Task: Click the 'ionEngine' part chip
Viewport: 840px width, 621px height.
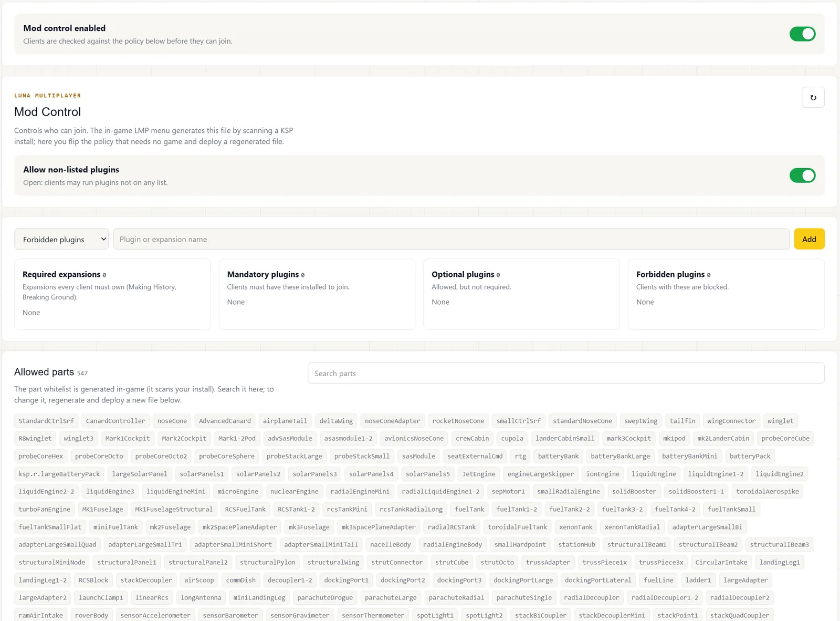Action: point(603,474)
